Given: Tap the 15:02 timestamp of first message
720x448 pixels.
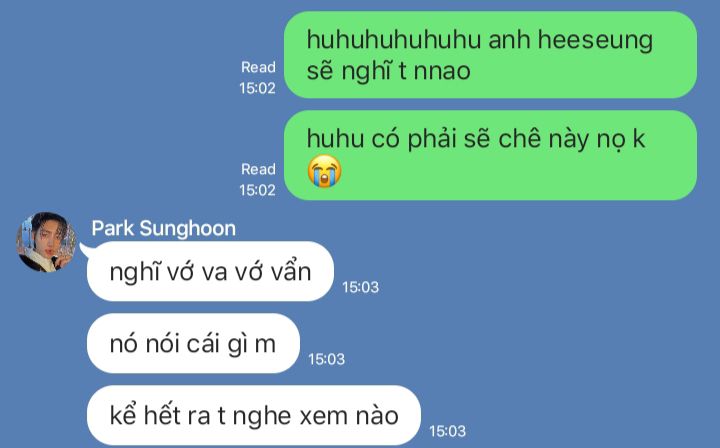Looking at the screenshot, I should [257, 88].
